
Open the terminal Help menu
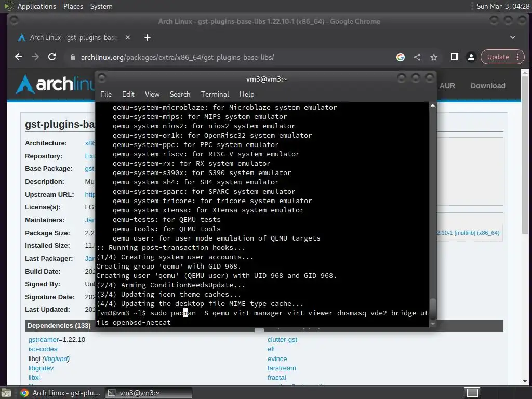point(247,95)
